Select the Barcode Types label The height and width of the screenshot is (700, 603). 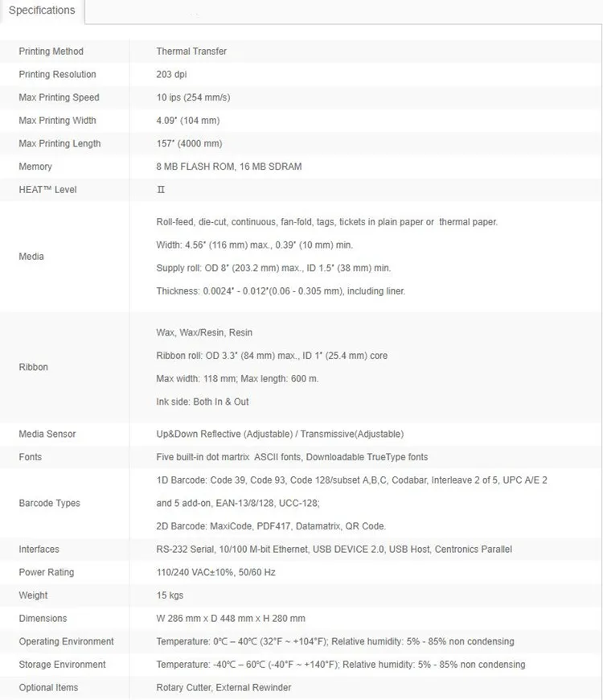pos(50,503)
